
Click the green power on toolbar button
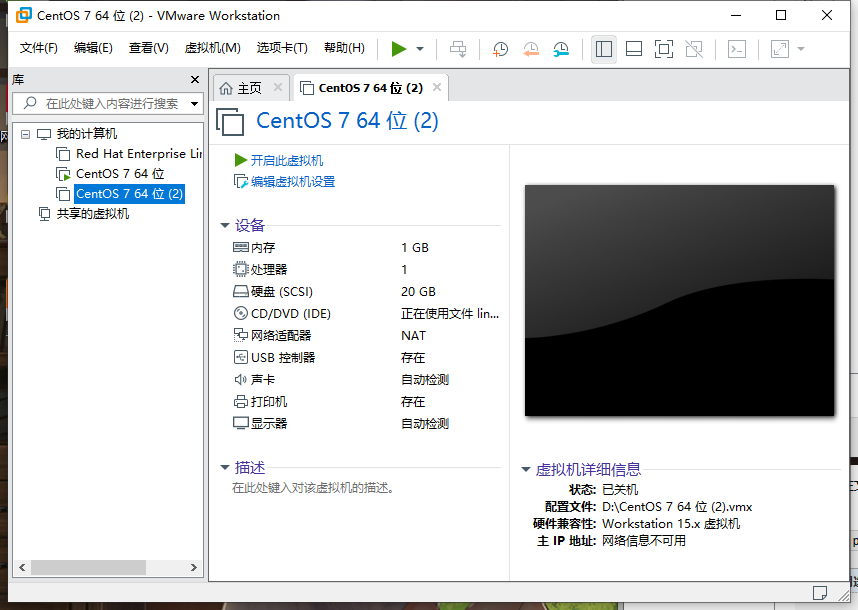[x=399, y=49]
